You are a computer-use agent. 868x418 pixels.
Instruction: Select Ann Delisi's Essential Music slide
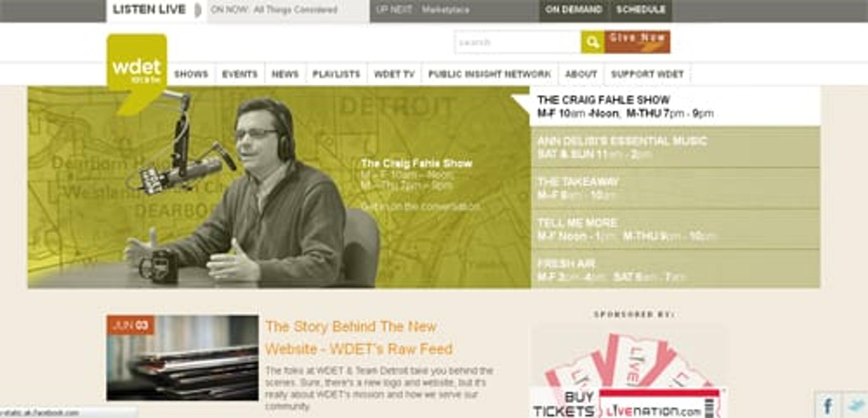(675, 147)
